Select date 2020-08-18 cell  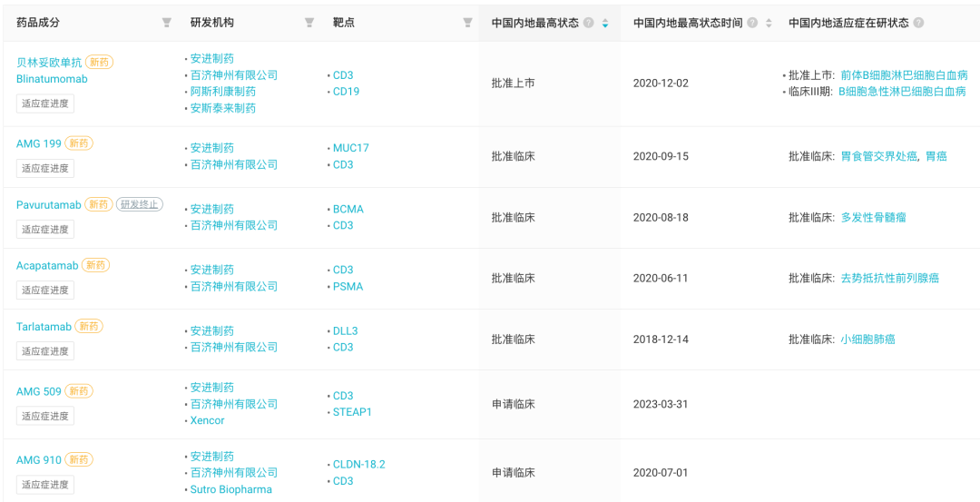coord(661,218)
